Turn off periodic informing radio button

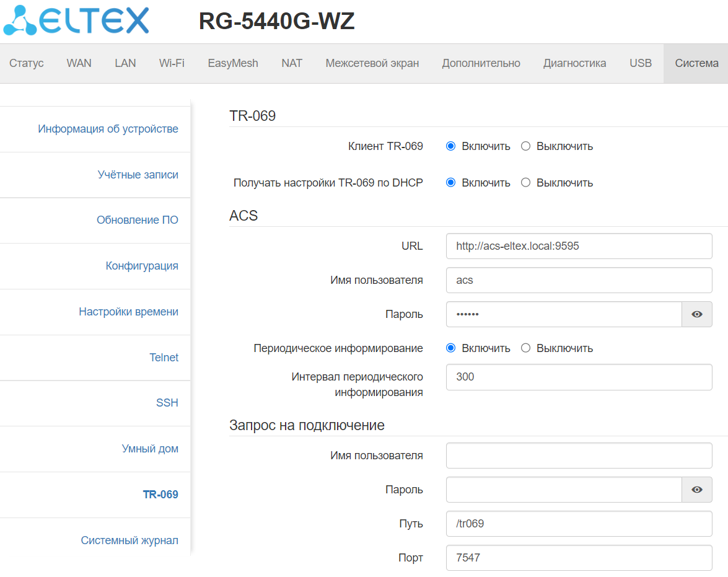coord(526,348)
